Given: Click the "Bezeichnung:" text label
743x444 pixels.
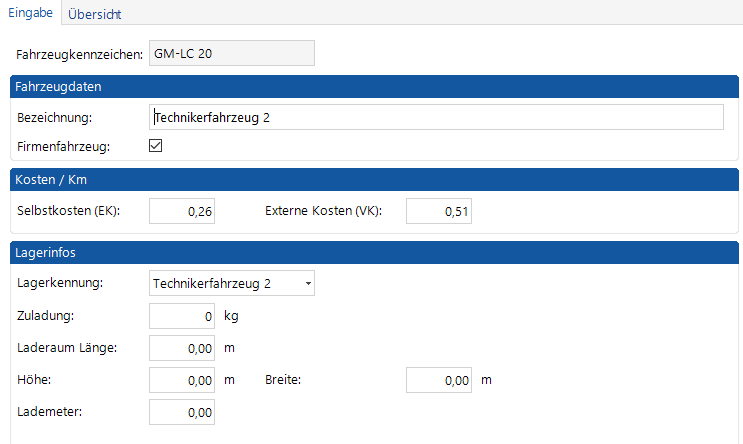Looking at the screenshot, I should [54, 118].
